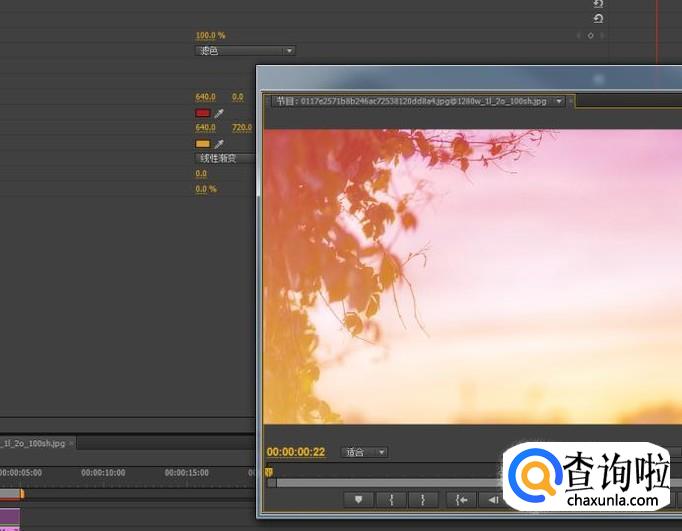Pick start color with red swatch eyedropper
Image resolution: width=682 pixels, height=531 pixels.
(x=219, y=113)
